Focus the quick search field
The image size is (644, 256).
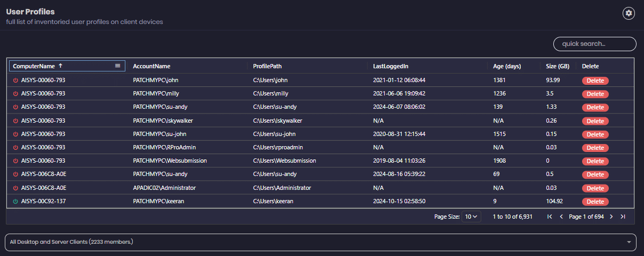594,44
